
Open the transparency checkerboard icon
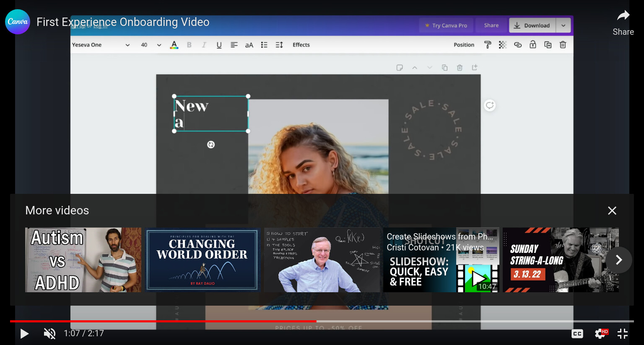pos(503,45)
